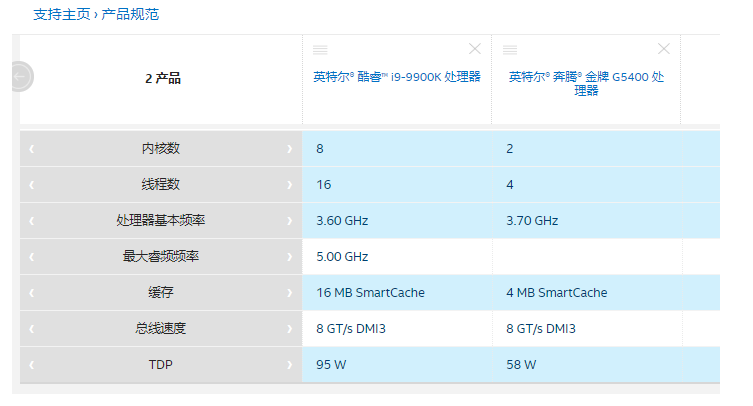Click left chevron on 最大睿频频率 row
The height and width of the screenshot is (406, 753).
(32, 257)
